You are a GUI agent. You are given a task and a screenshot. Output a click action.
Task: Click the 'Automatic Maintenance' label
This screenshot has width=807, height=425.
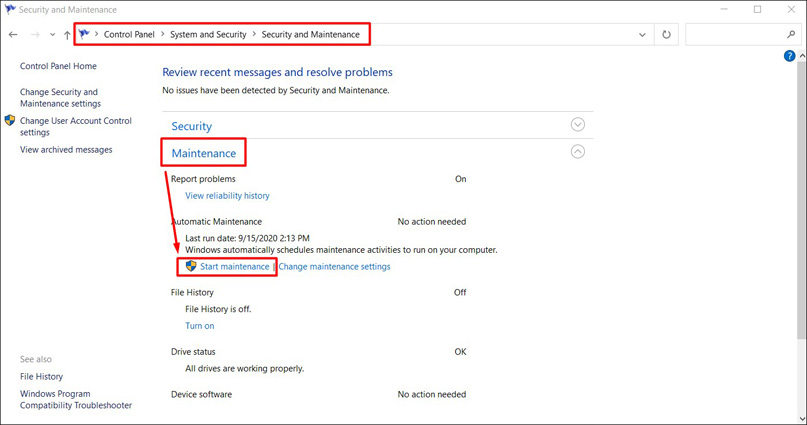(x=216, y=222)
